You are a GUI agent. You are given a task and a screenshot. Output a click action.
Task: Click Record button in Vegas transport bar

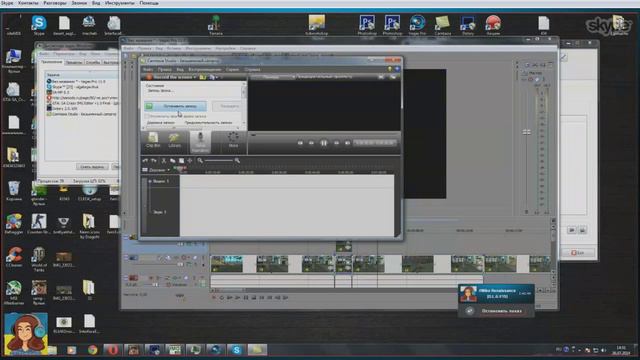(x=213, y=298)
